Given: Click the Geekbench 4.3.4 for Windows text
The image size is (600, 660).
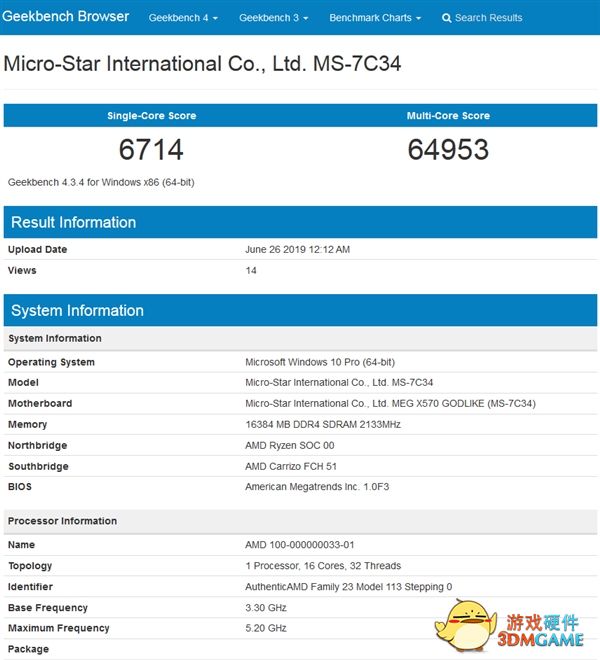Looking at the screenshot, I should (x=101, y=182).
